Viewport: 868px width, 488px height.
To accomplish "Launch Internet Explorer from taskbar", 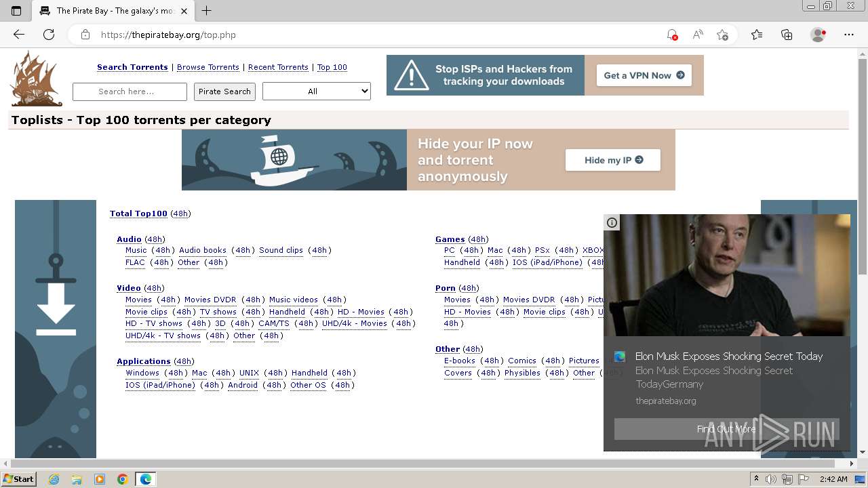I will pyautogui.click(x=54, y=479).
